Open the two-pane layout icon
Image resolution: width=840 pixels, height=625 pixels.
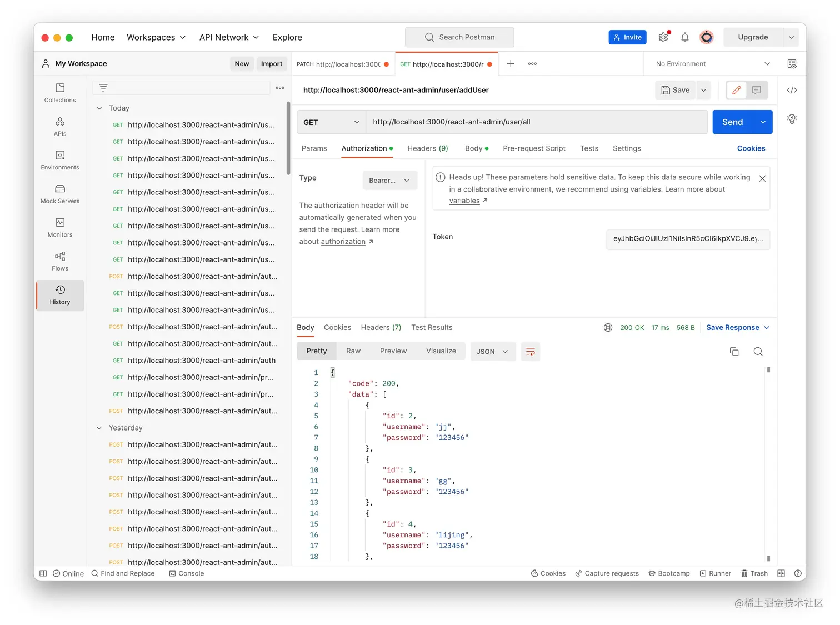pyautogui.click(x=781, y=573)
